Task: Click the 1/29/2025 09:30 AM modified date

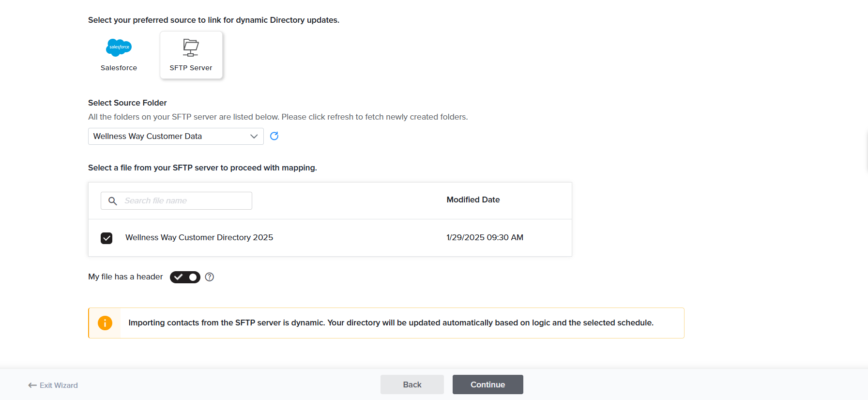Action: 485,238
